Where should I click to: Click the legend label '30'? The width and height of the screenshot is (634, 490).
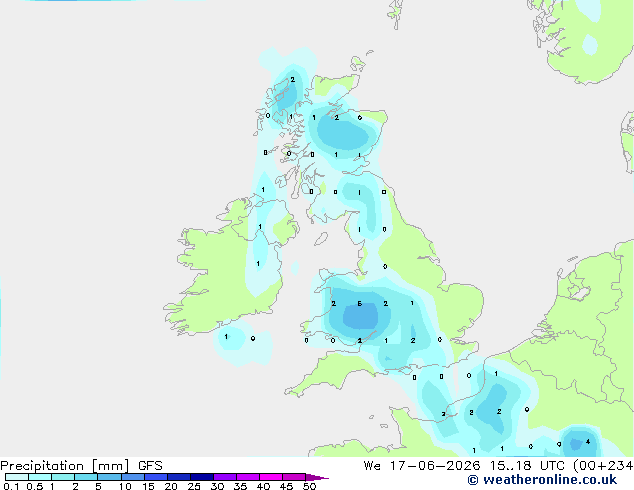tap(217, 486)
